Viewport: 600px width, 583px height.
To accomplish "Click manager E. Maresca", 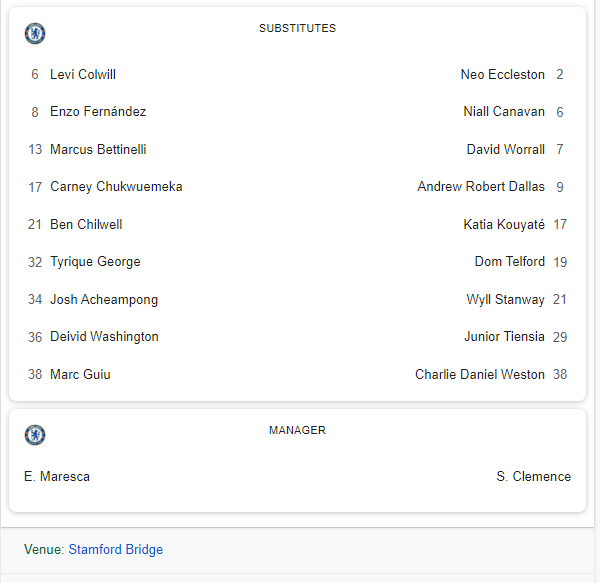I will pyautogui.click(x=57, y=477).
